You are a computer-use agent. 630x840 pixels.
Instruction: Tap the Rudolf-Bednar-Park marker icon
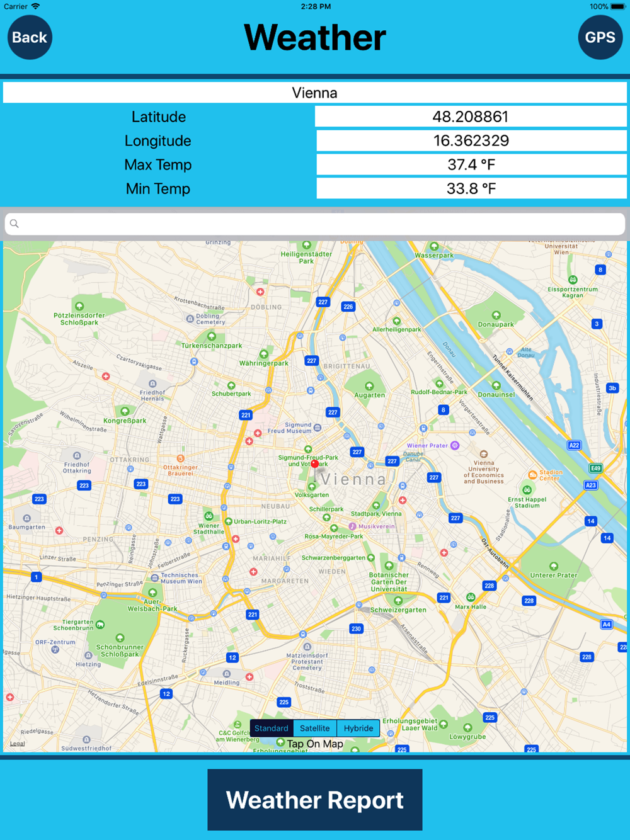(439, 383)
